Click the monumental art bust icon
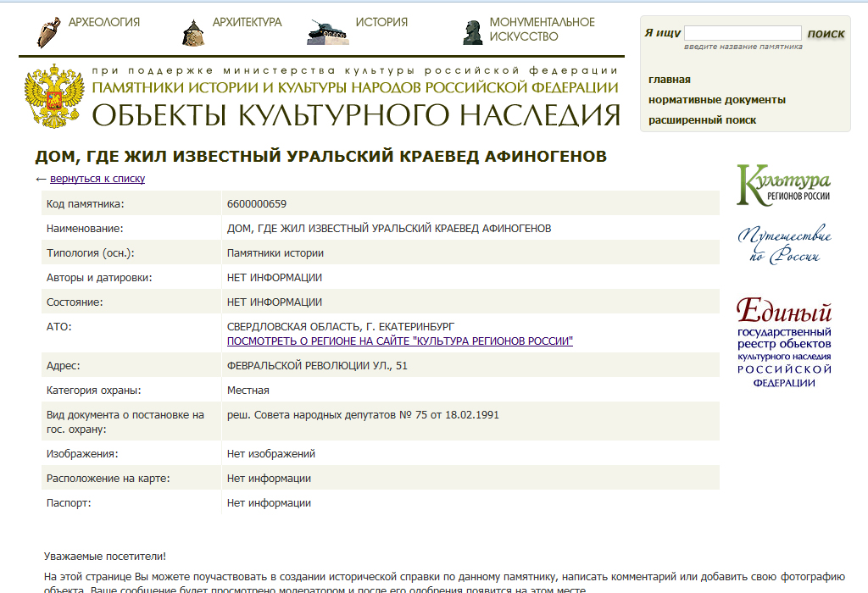 pos(472,31)
